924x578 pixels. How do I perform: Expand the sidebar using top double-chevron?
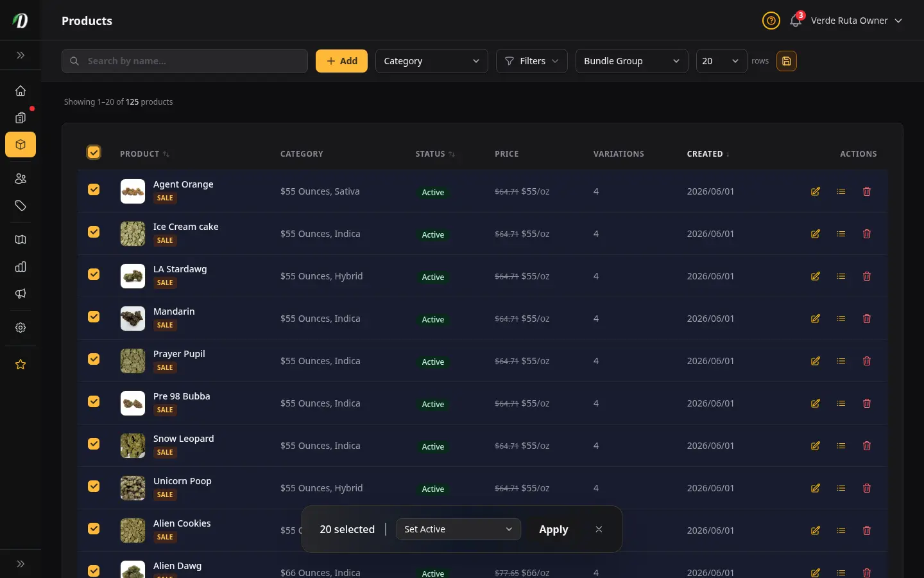[21, 55]
